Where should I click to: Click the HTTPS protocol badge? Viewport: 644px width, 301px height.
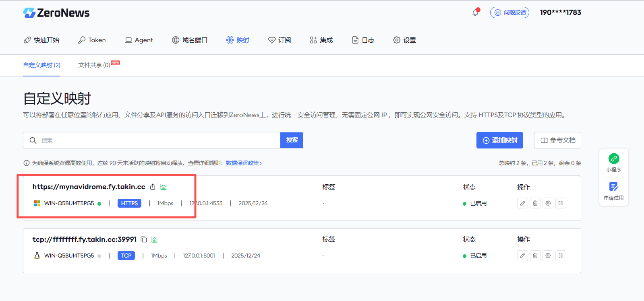click(129, 203)
